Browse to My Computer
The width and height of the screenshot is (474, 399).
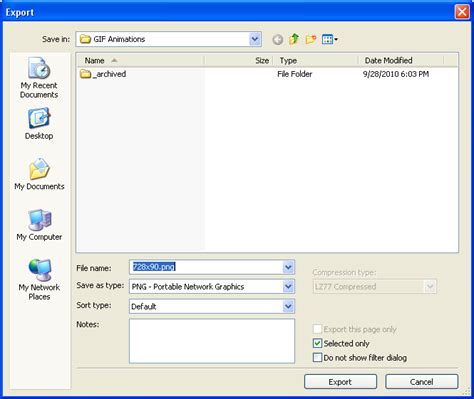click(39, 225)
